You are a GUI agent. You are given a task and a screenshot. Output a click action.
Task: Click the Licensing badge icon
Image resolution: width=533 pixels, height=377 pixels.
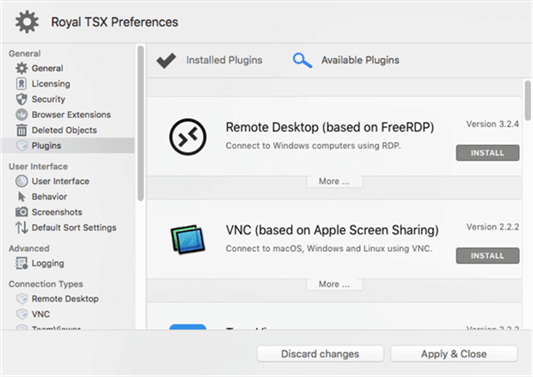[21, 84]
